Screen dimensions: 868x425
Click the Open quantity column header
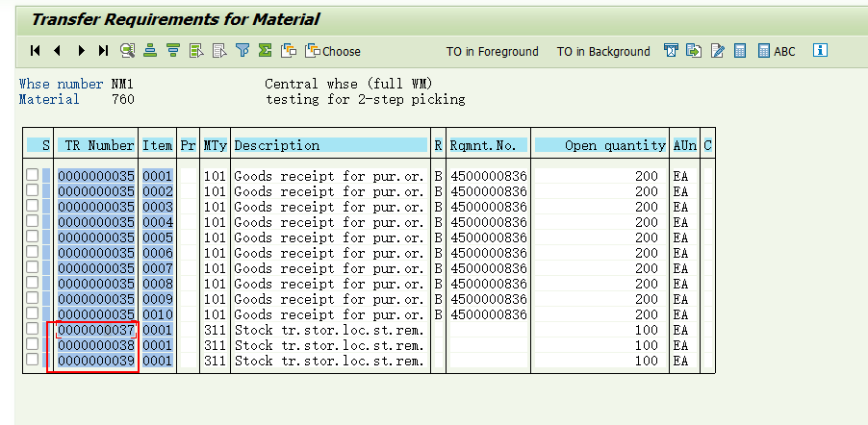[600, 145]
